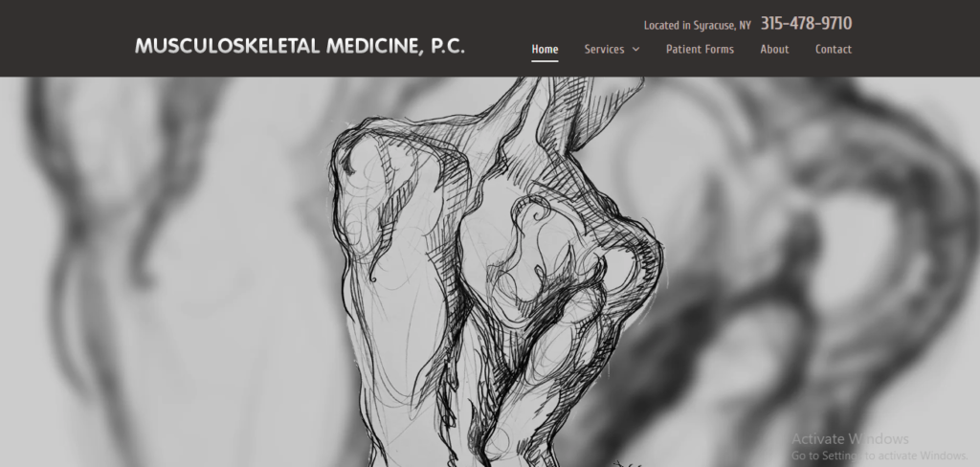Image resolution: width=980 pixels, height=467 pixels.
Task: Open the Patient Forms page
Action: click(700, 50)
